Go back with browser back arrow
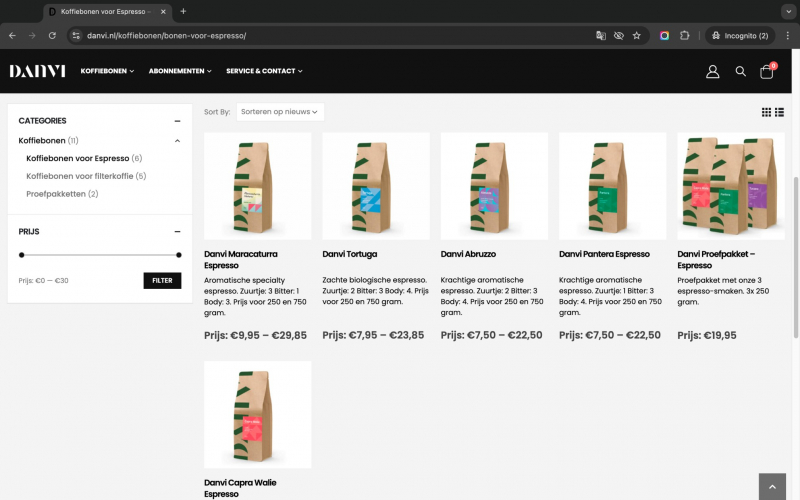 tap(12, 36)
